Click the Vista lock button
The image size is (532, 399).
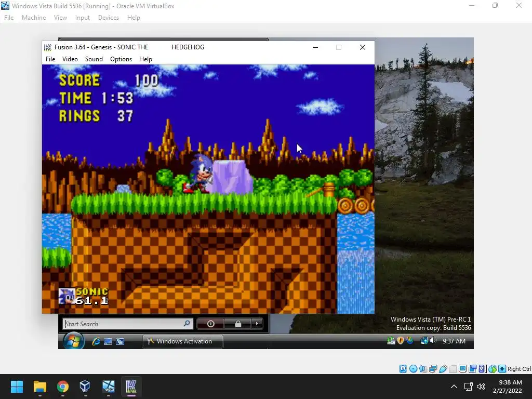(x=238, y=324)
